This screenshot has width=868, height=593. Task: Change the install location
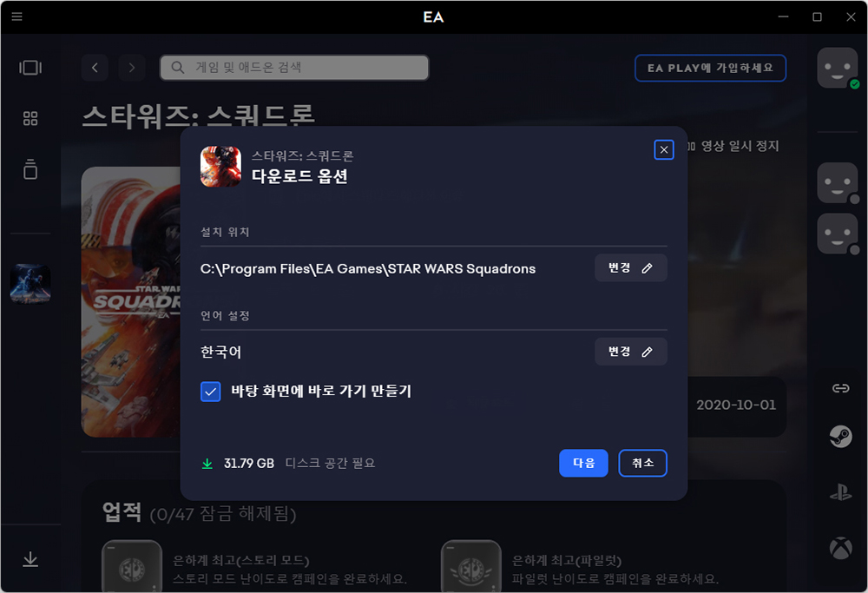click(630, 268)
